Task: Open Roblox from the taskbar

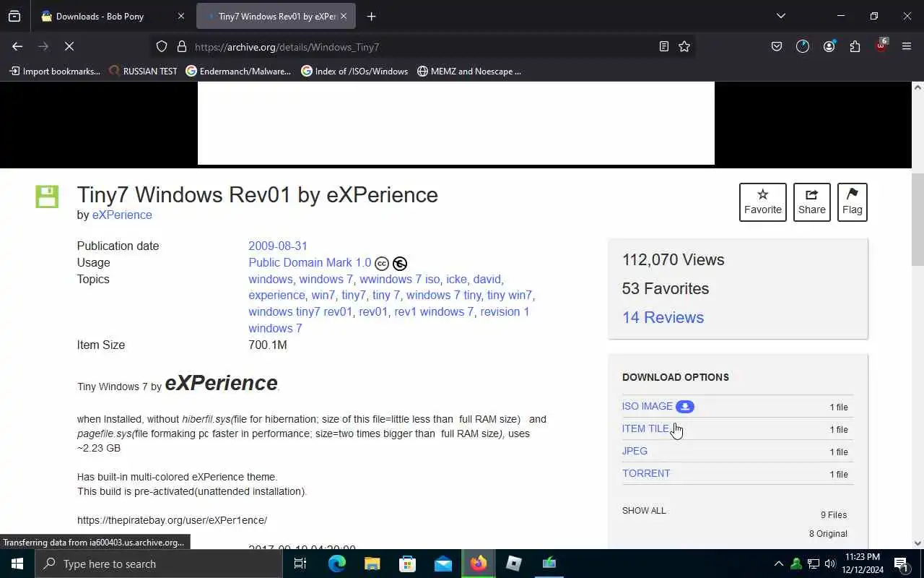Action: click(x=514, y=564)
